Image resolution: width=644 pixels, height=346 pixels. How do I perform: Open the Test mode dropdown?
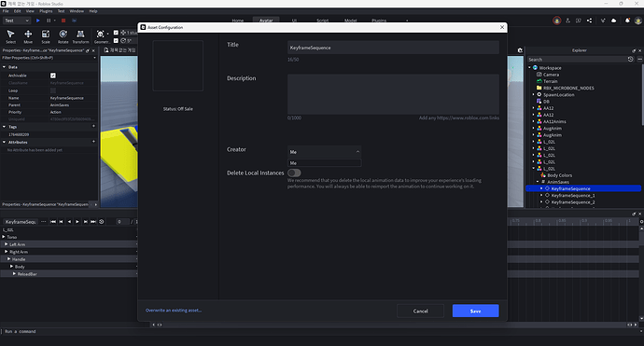tap(17, 21)
